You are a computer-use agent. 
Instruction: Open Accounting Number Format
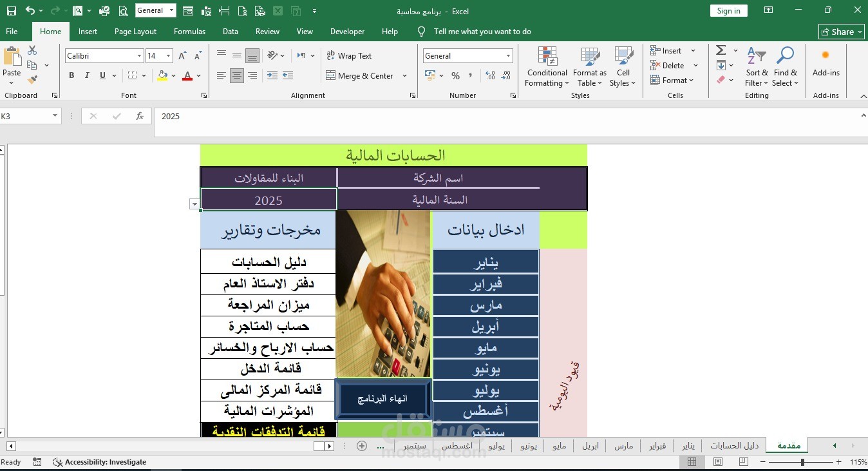pyautogui.click(x=430, y=75)
